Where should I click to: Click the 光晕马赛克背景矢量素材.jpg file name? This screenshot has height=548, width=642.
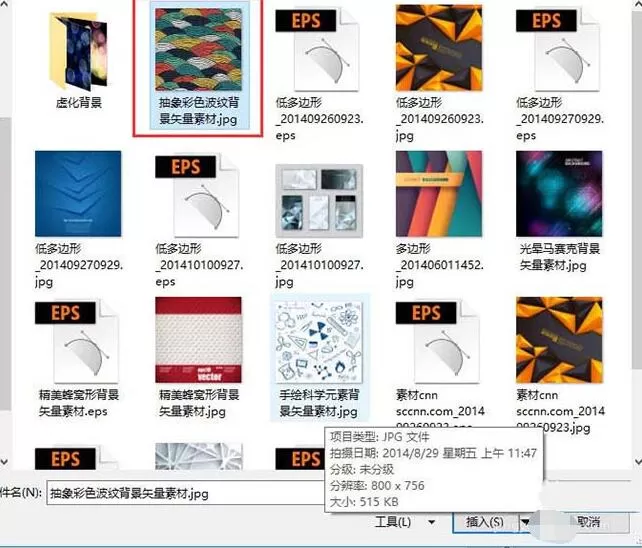tap(559, 257)
